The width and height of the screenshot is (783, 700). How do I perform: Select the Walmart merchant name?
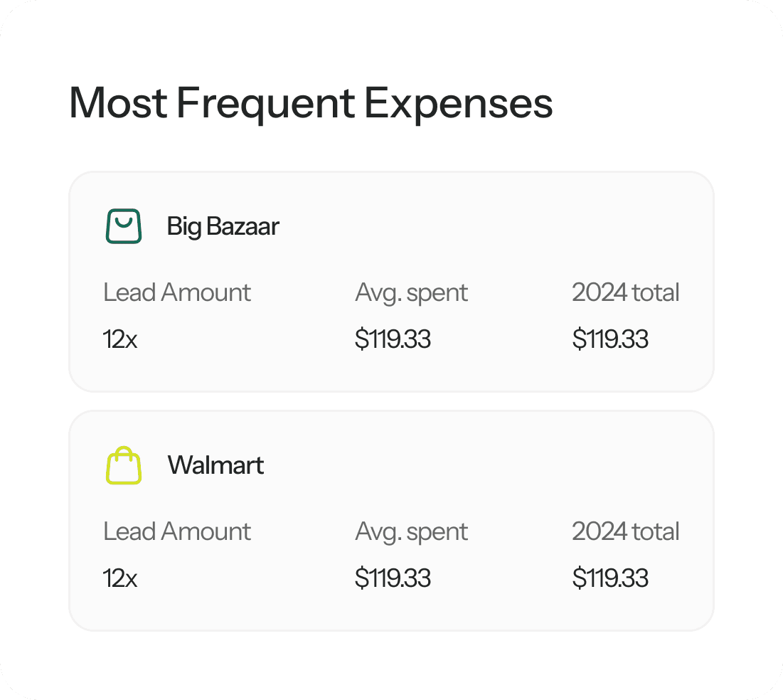(215, 465)
